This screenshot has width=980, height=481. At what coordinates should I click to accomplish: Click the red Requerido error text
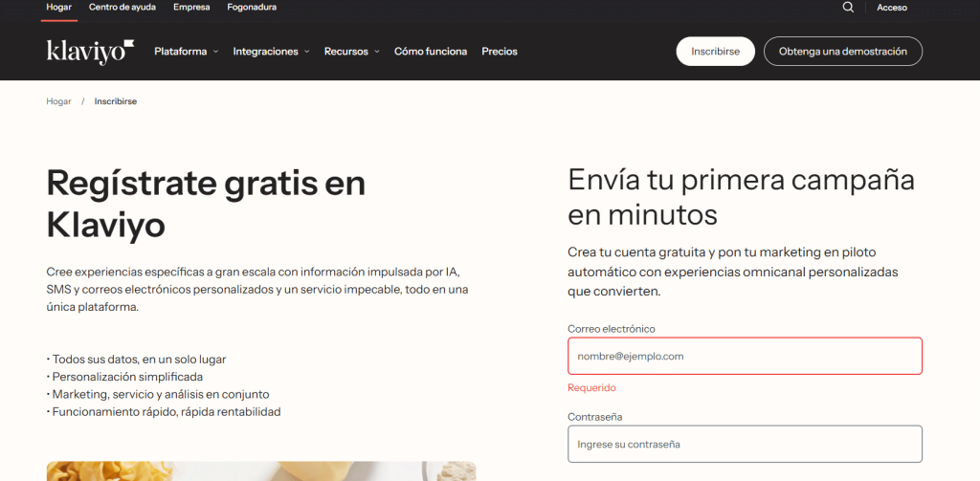click(x=591, y=387)
